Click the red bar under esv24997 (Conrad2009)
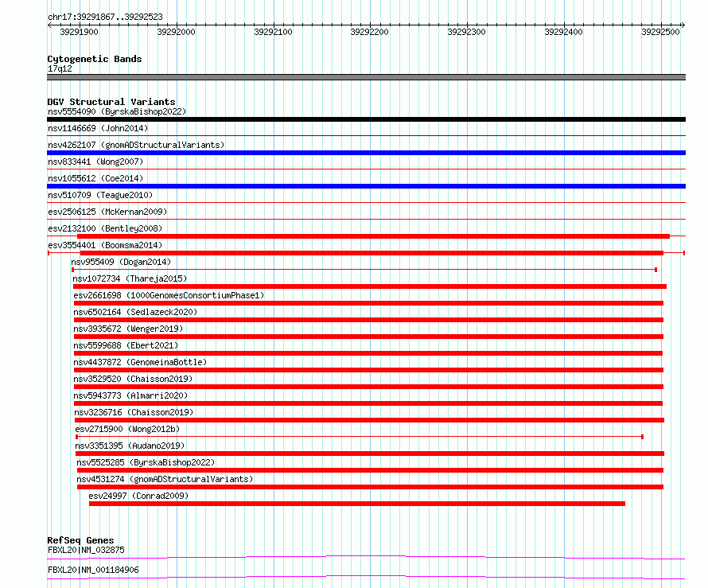708x588 pixels. point(357,504)
